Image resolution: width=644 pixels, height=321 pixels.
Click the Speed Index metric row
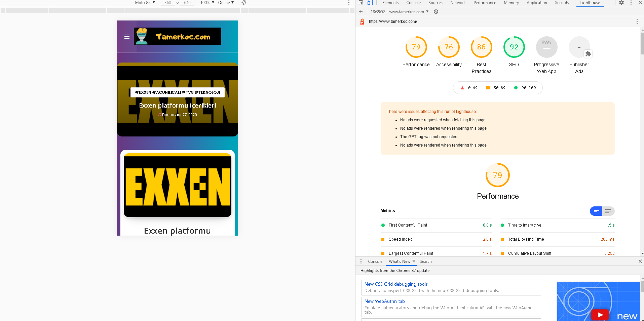(x=436, y=239)
